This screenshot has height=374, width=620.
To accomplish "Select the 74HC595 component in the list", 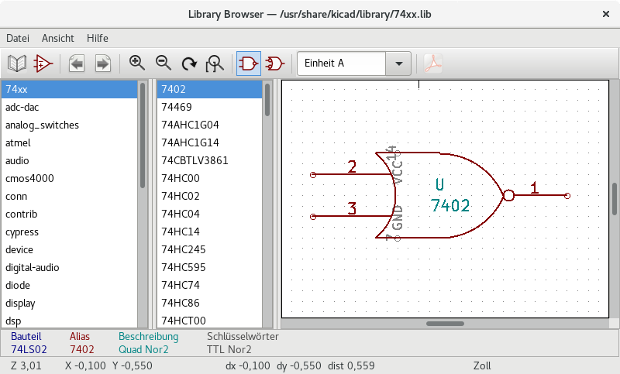I will click(209, 267).
